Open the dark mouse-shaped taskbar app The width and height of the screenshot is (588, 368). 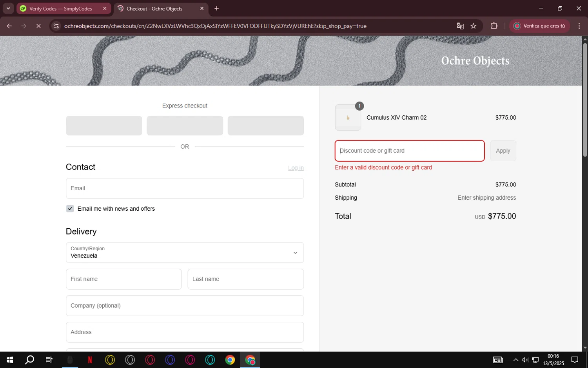(x=70, y=360)
